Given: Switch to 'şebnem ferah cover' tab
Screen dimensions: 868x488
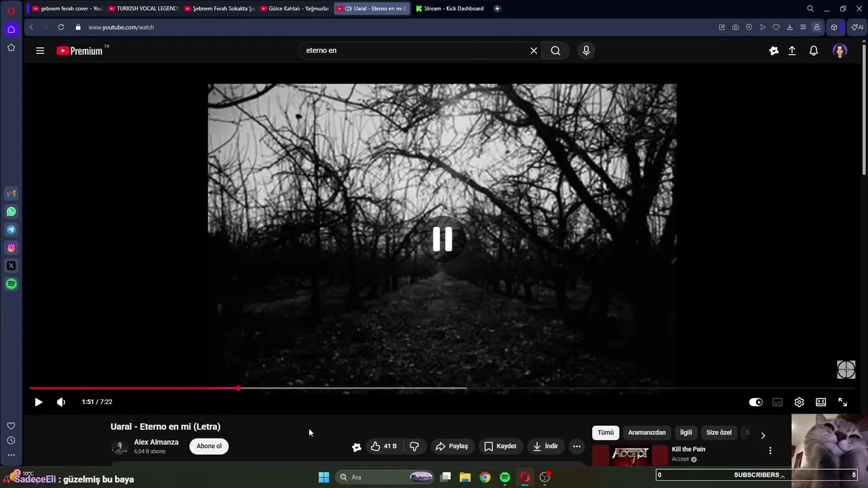Looking at the screenshot, I should coord(66,9).
